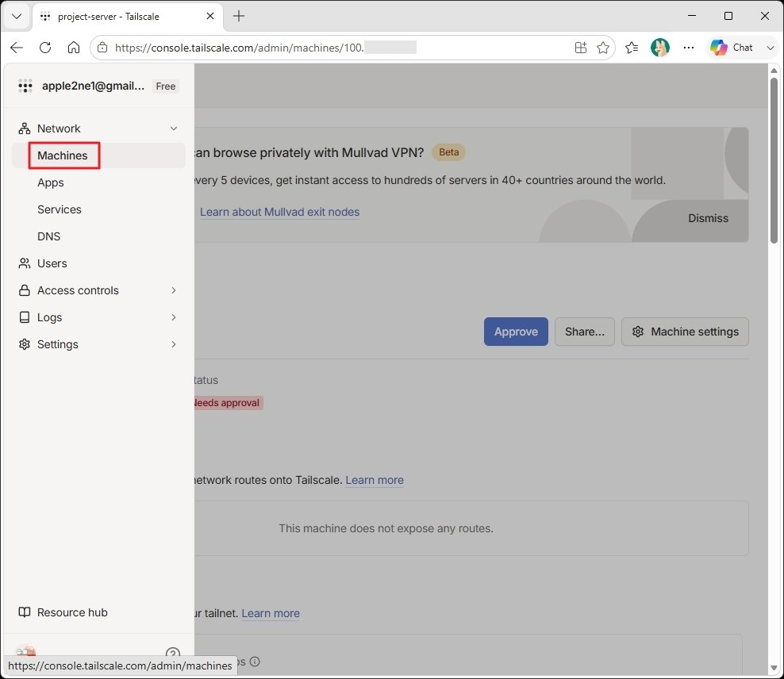Select Apps in the sidebar

click(x=51, y=182)
